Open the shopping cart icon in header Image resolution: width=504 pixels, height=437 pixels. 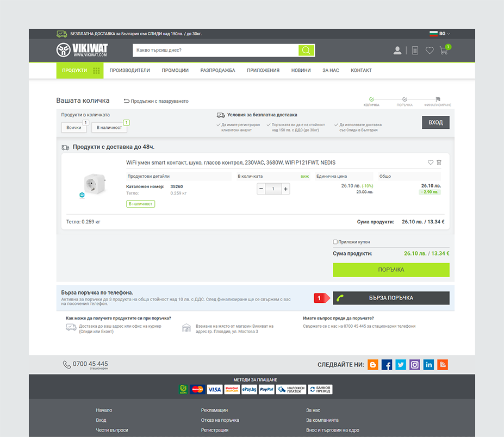tap(445, 51)
